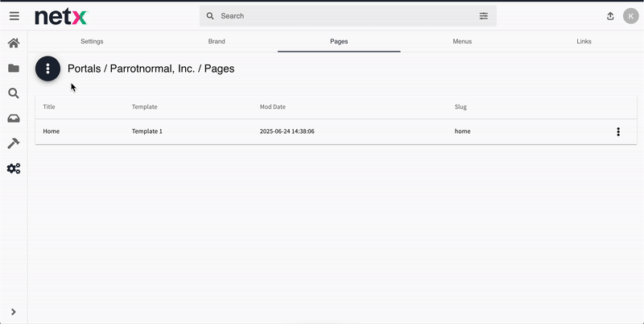
Task: Open the hammer tools sidebar icon
Action: [x=14, y=143]
